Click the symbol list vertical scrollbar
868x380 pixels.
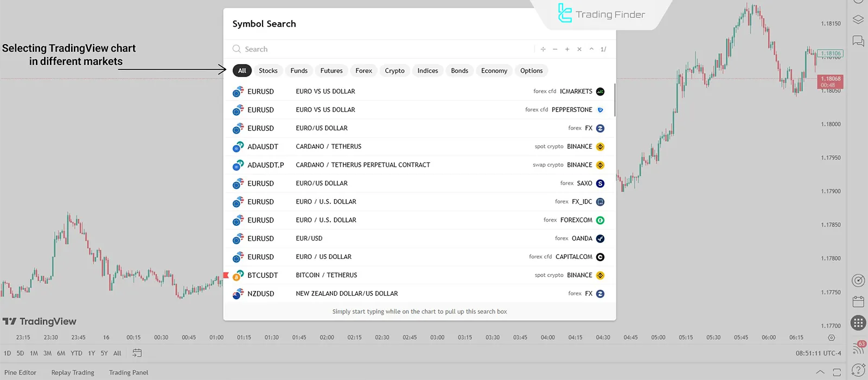615,100
